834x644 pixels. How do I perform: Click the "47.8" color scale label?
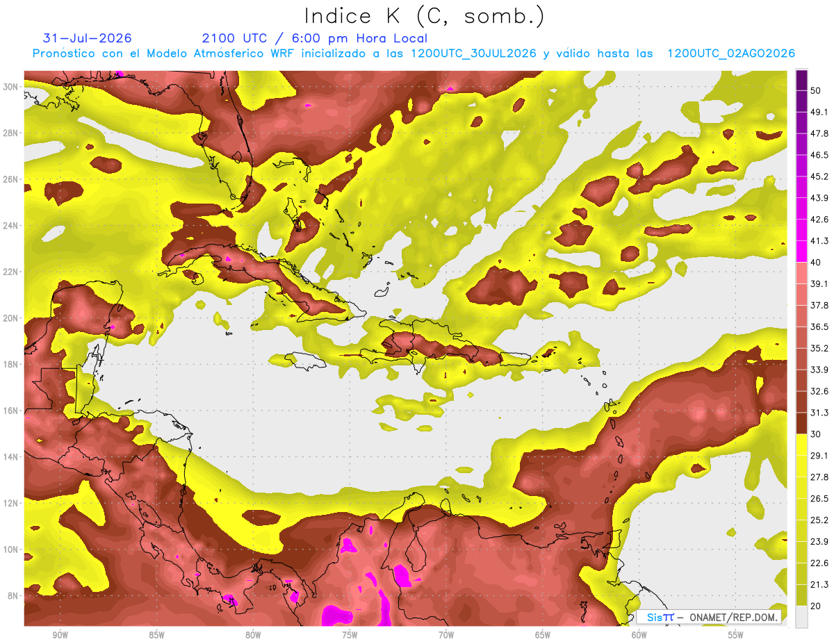point(819,134)
